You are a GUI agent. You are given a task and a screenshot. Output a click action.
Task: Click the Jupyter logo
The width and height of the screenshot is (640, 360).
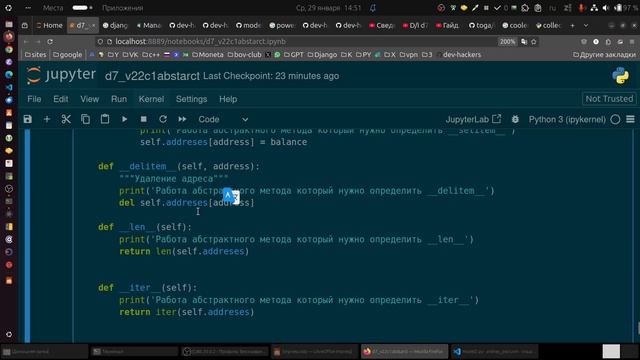click(x=61, y=76)
